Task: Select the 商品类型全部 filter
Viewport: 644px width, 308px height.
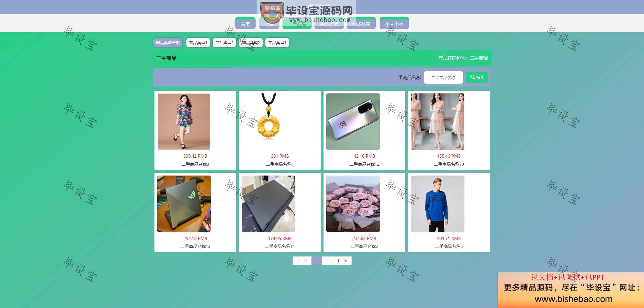Action: [168, 43]
